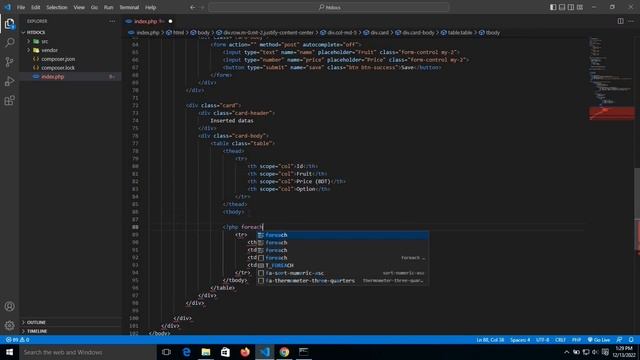Change end of line via CRLF
The width and height of the screenshot is (640, 360).
560,340
